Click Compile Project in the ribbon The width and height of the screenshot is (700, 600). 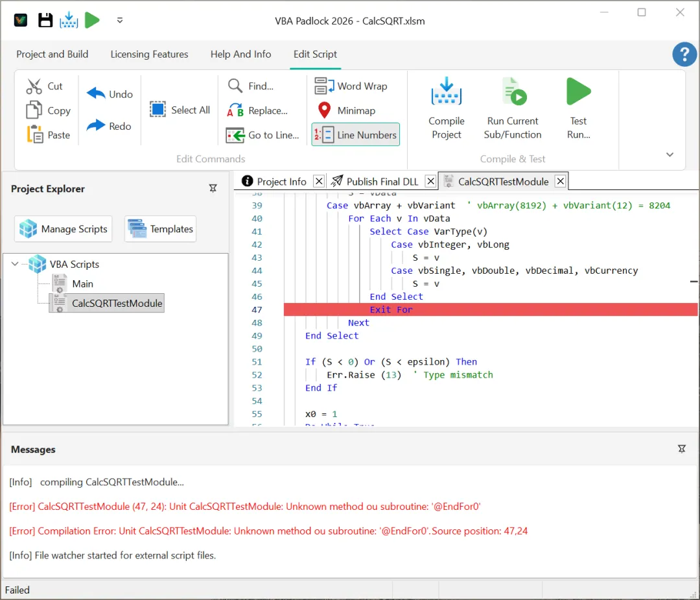(x=447, y=108)
